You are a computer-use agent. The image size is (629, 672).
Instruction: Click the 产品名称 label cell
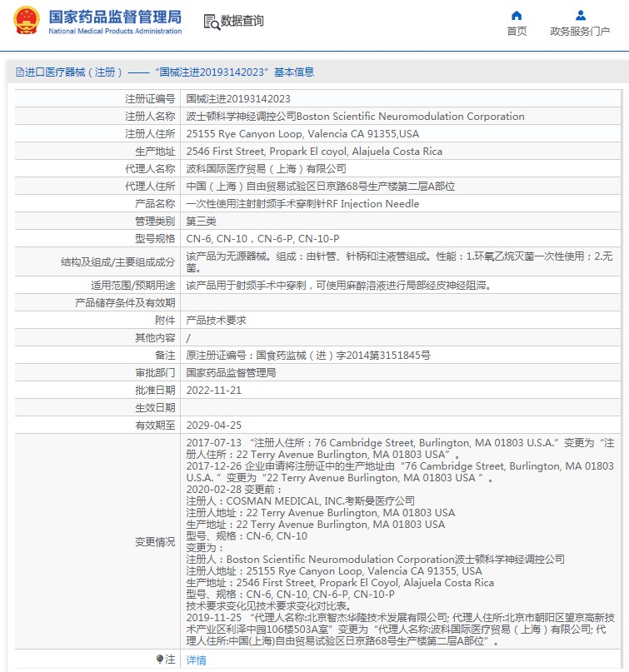97,204
